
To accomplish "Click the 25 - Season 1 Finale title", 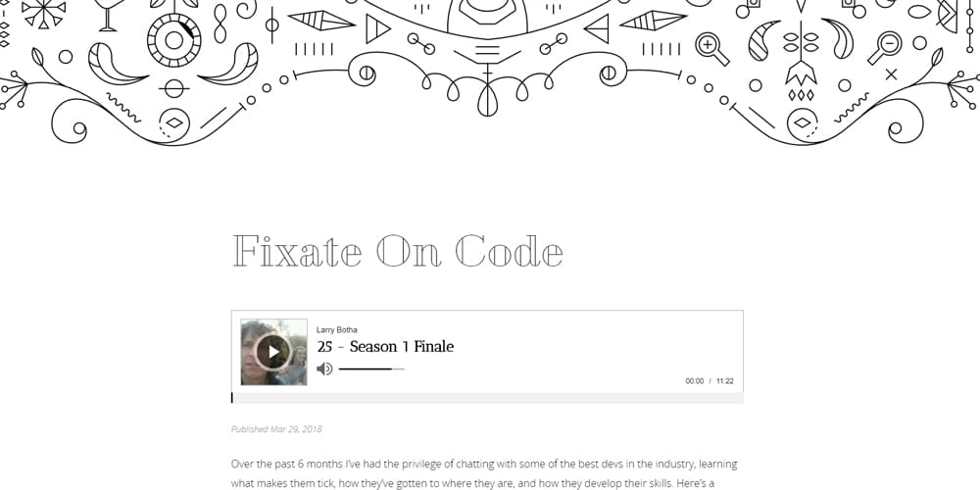I will coord(385,346).
